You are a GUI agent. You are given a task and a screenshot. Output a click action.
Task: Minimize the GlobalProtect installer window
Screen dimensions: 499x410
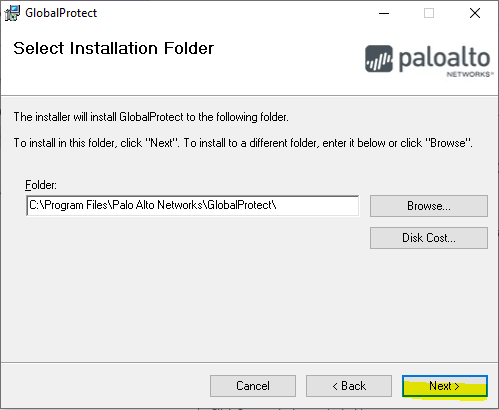tap(384, 13)
